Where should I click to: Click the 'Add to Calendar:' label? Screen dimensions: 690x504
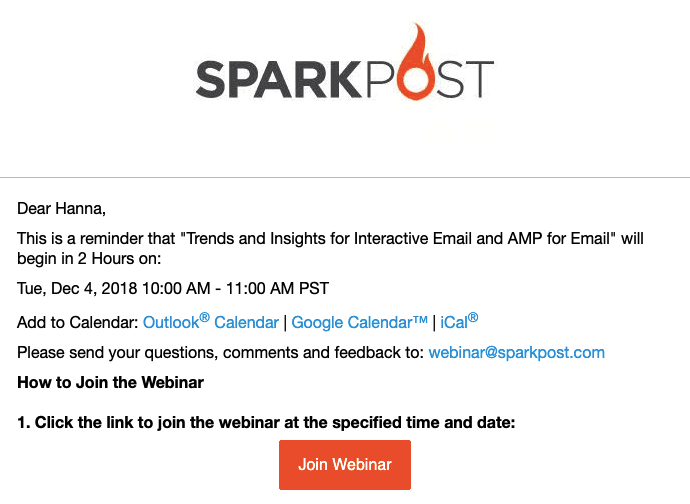tap(78, 323)
